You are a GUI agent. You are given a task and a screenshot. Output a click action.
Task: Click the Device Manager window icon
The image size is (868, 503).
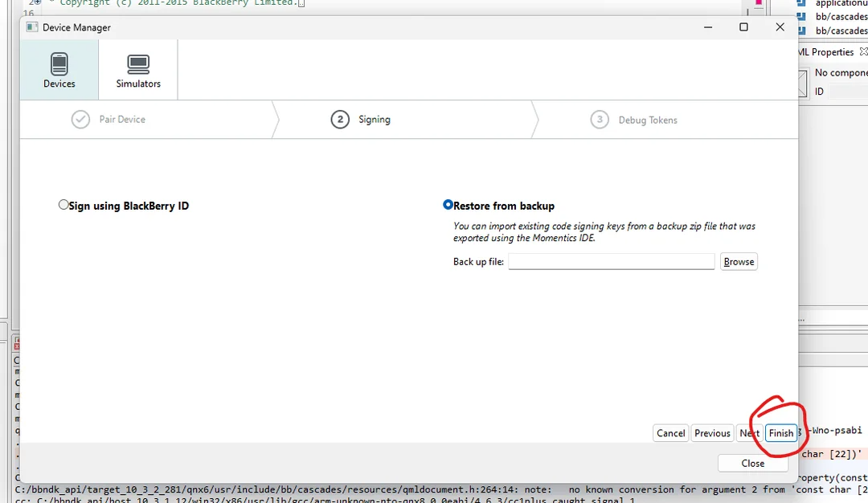pyautogui.click(x=32, y=27)
